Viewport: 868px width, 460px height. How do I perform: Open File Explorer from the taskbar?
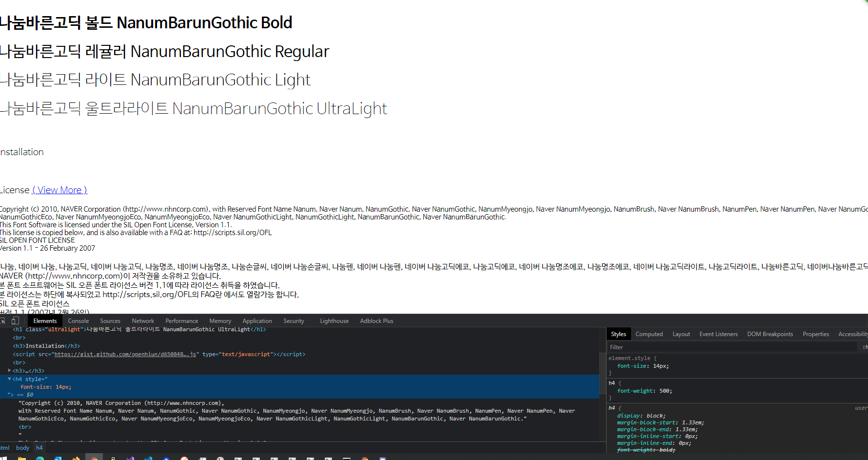click(x=23, y=458)
